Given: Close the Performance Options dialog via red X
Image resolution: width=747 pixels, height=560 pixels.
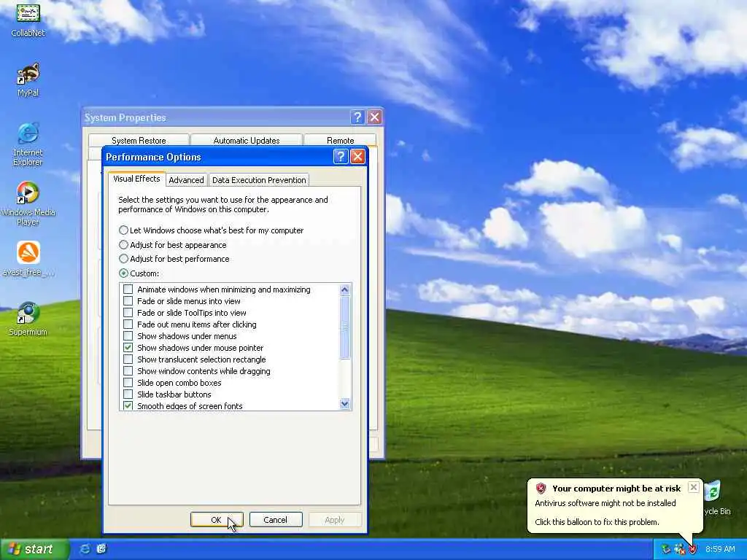Looking at the screenshot, I should (x=357, y=157).
